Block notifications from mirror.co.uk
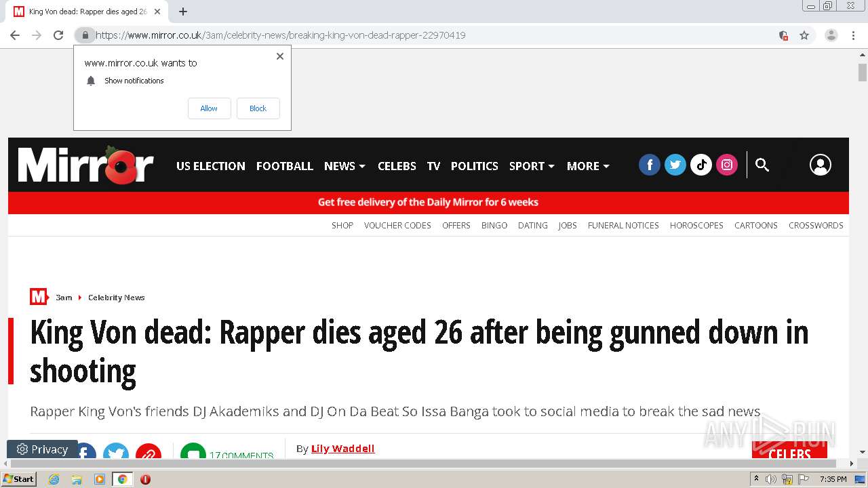This screenshot has width=868, height=488. [258, 108]
